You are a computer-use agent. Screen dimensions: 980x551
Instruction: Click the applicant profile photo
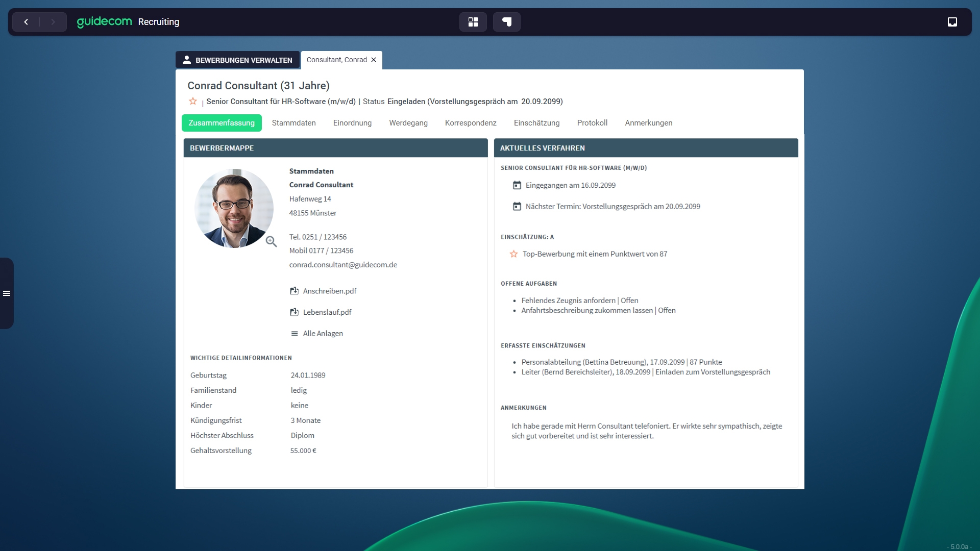click(x=234, y=208)
